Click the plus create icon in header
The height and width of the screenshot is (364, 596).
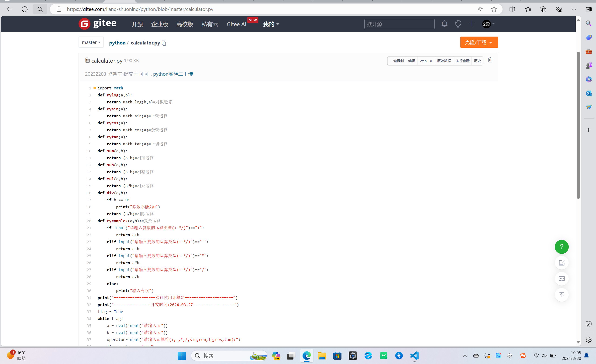pyautogui.click(x=472, y=24)
